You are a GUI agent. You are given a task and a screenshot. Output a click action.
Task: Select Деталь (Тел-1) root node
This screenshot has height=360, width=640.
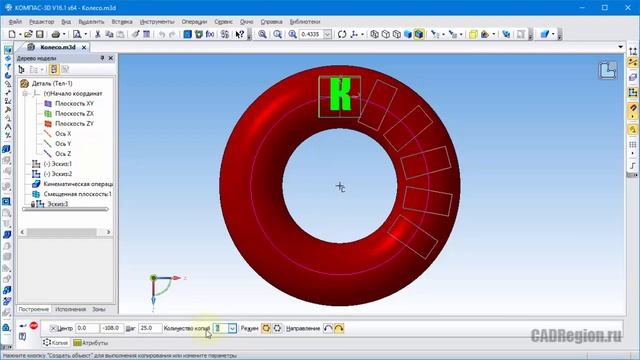[52, 83]
